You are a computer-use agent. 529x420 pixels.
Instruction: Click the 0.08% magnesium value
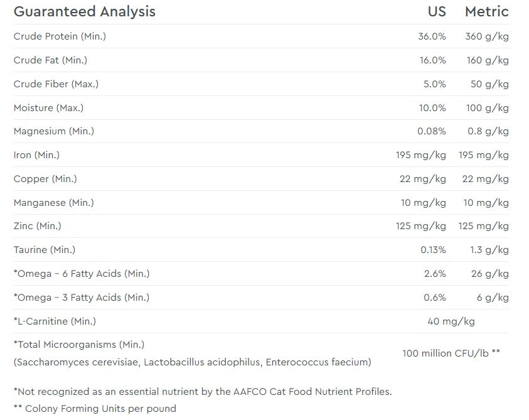432,132
